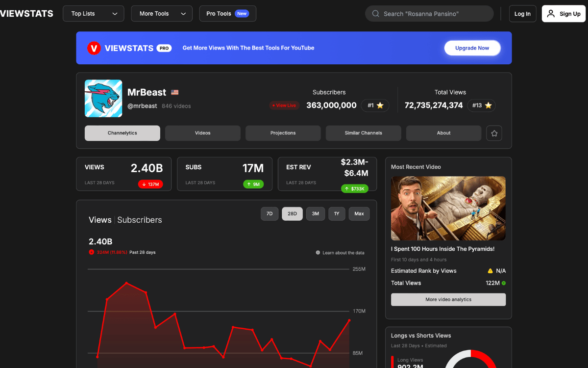Click the View Live badge
Image resolution: width=588 pixels, height=368 pixels.
point(284,105)
